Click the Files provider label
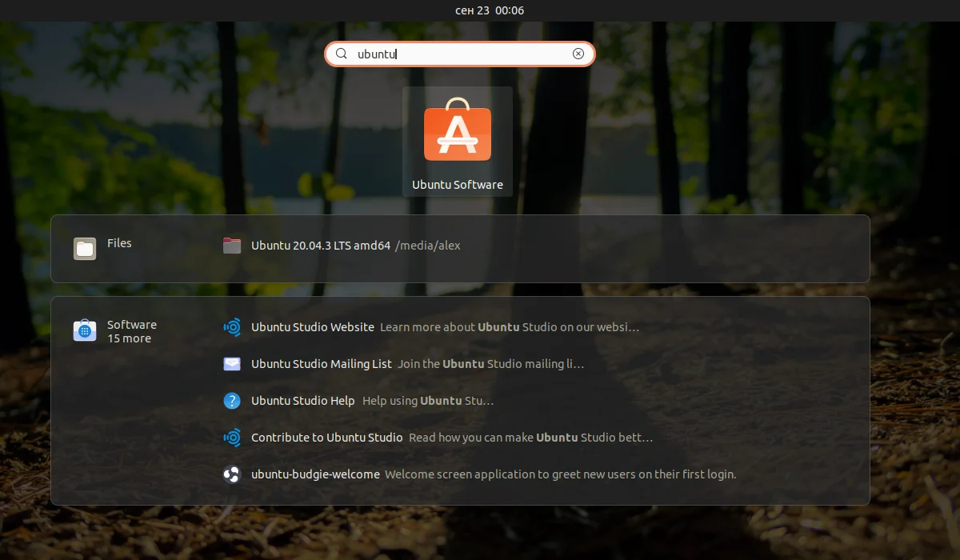The width and height of the screenshot is (960, 560). point(119,243)
